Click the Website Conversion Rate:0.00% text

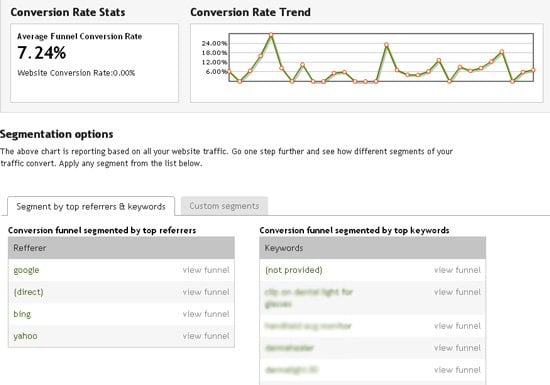pos(76,73)
